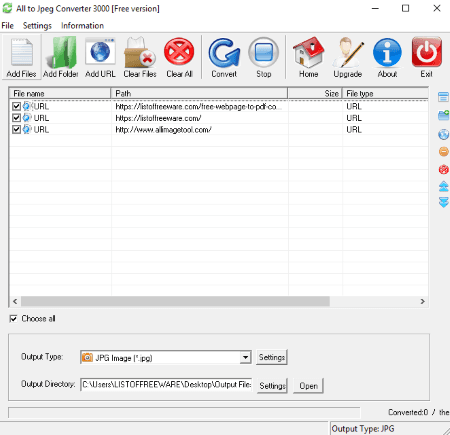Toggle checkbox for the allimagetool.com URL row
The image size is (450, 435).
click(16, 129)
